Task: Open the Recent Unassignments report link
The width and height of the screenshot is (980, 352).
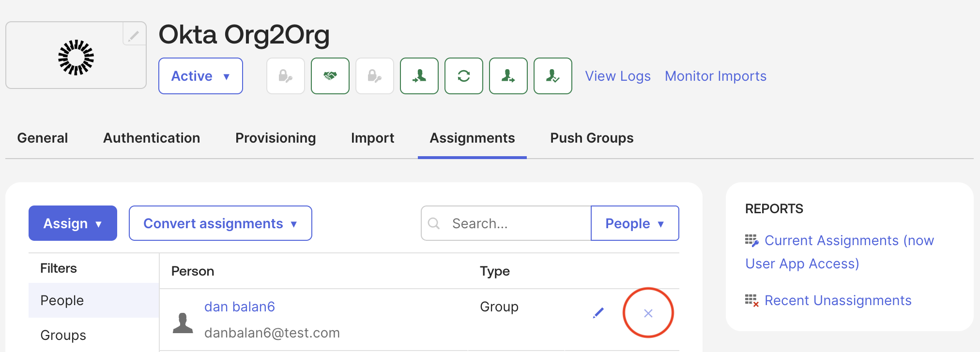Action: [838, 300]
